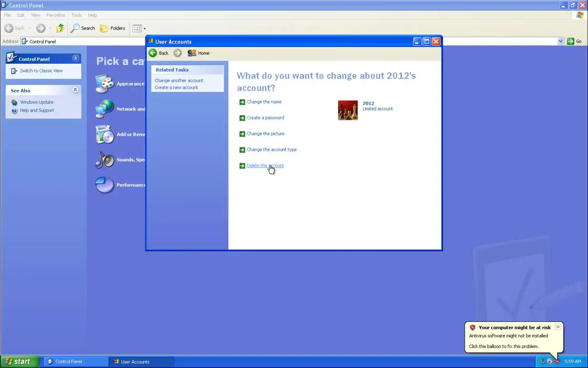Viewport: 588px width, 368px height.
Task: Click the red security shield tray icon
Action: [557, 361]
